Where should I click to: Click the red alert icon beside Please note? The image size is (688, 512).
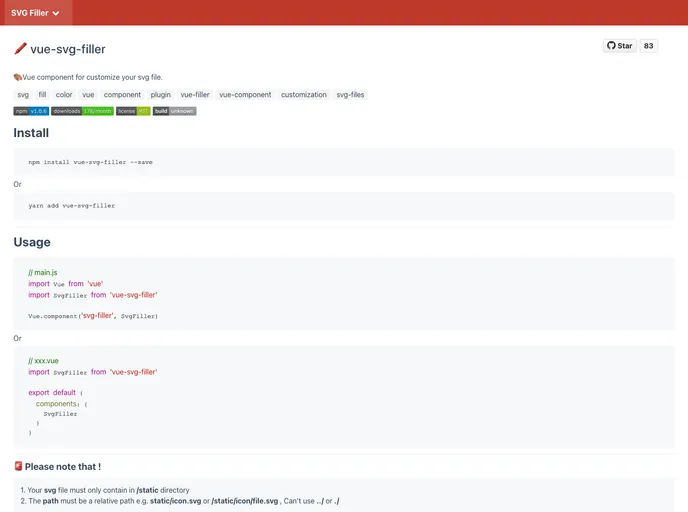pyautogui.click(x=18, y=466)
